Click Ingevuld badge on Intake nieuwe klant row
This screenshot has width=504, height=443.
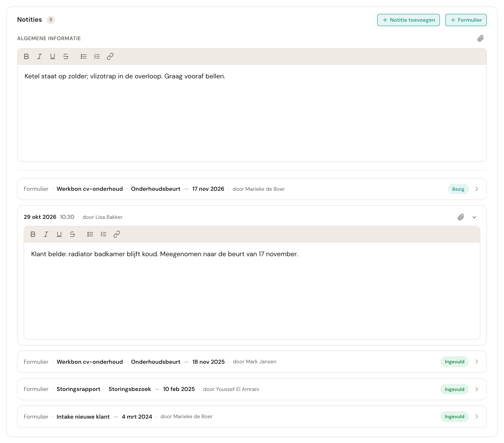click(454, 417)
